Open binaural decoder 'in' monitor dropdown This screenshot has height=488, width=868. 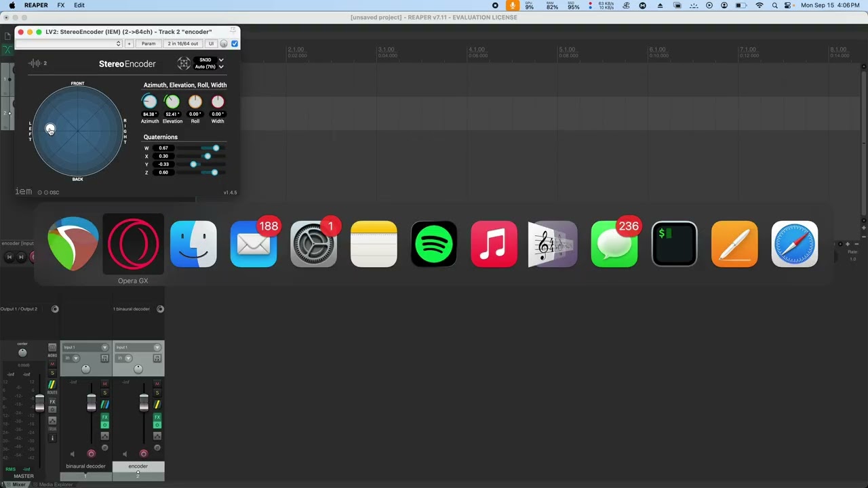[71, 358]
